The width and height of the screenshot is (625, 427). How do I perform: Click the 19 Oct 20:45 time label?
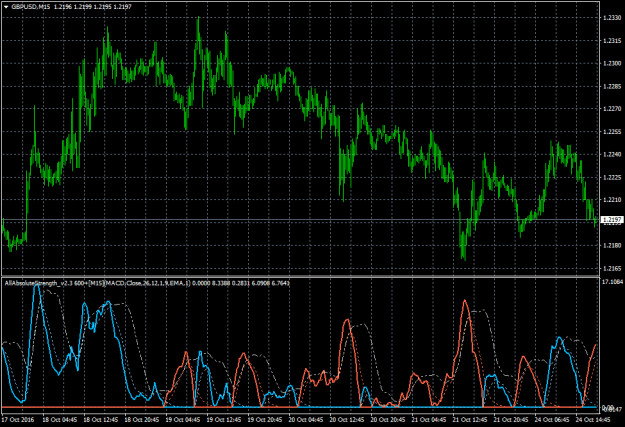click(x=265, y=420)
